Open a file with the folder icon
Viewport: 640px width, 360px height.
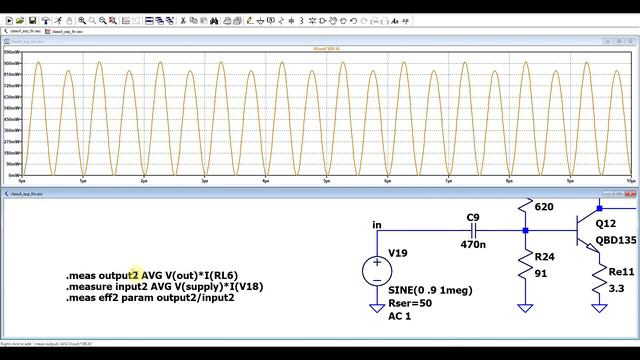point(20,20)
